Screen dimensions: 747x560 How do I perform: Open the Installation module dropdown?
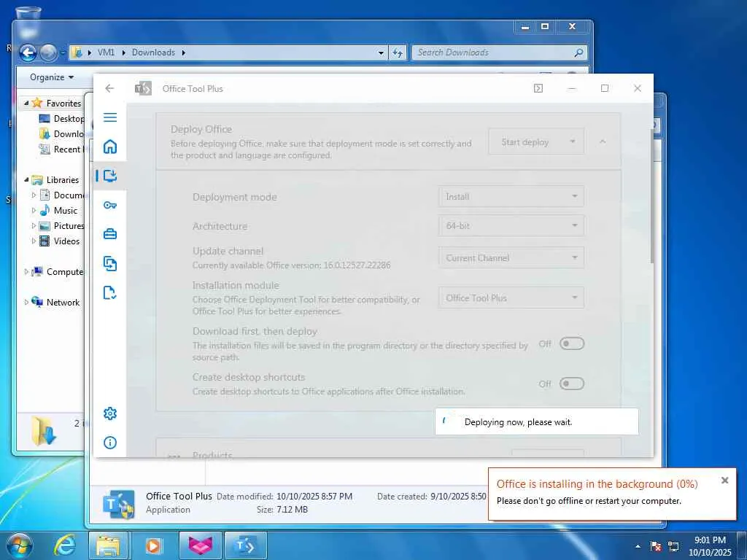(x=511, y=297)
